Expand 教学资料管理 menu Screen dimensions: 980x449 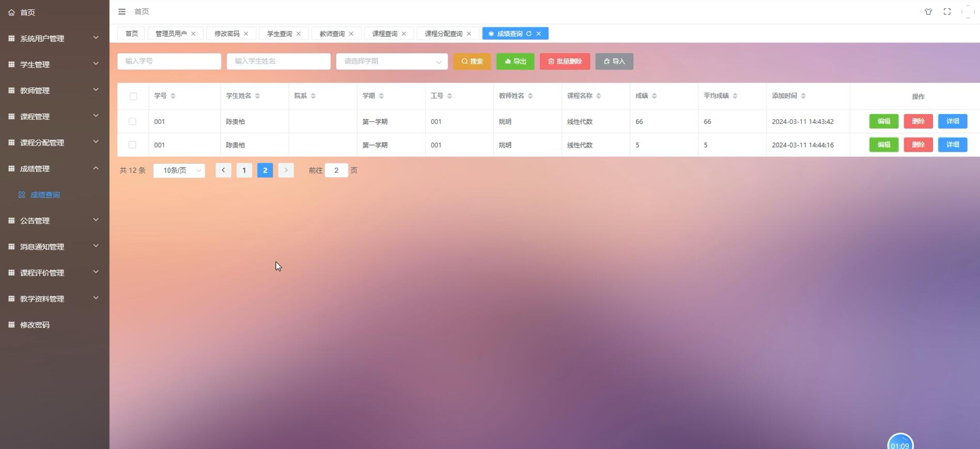(x=54, y=299)
